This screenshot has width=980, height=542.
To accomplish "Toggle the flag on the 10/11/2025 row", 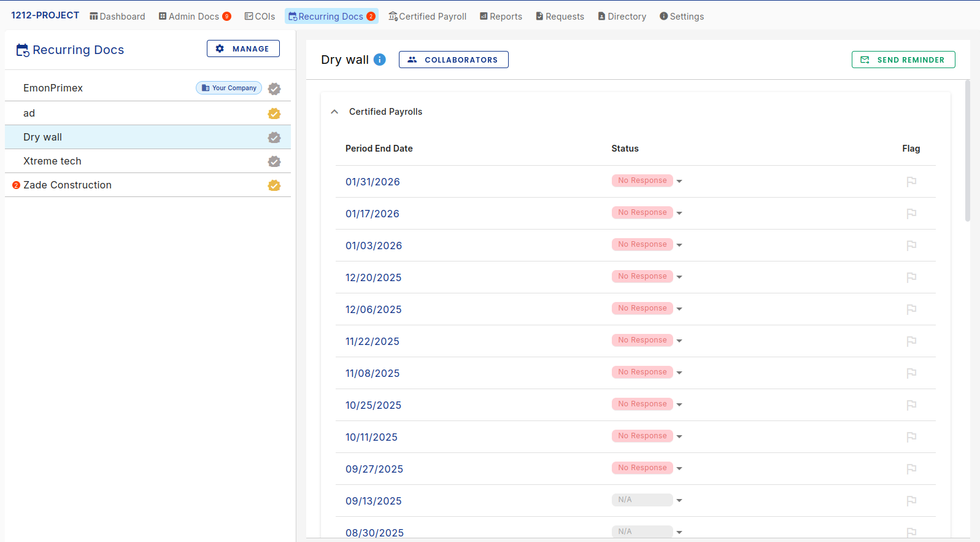I will tap(911, 437).
